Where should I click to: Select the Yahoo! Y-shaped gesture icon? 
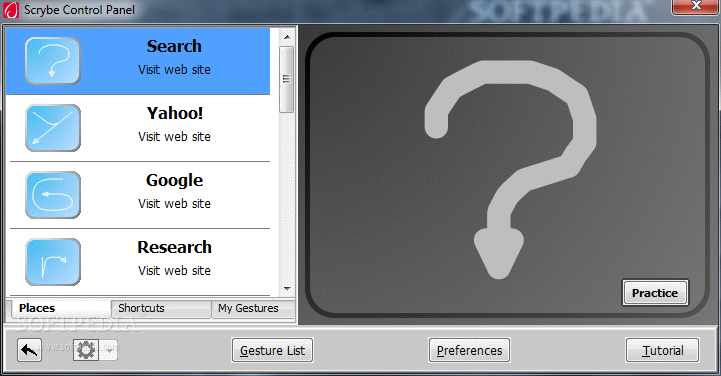tap(53, 128)
